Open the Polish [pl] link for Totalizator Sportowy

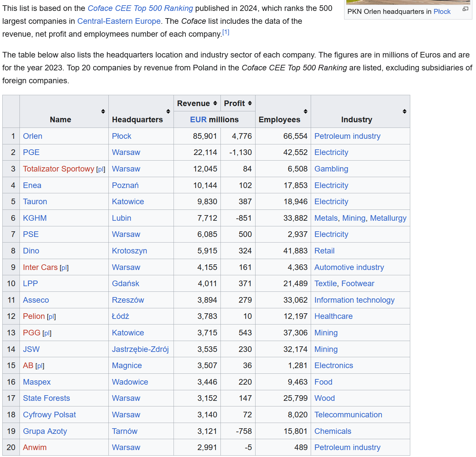point(101,169)
